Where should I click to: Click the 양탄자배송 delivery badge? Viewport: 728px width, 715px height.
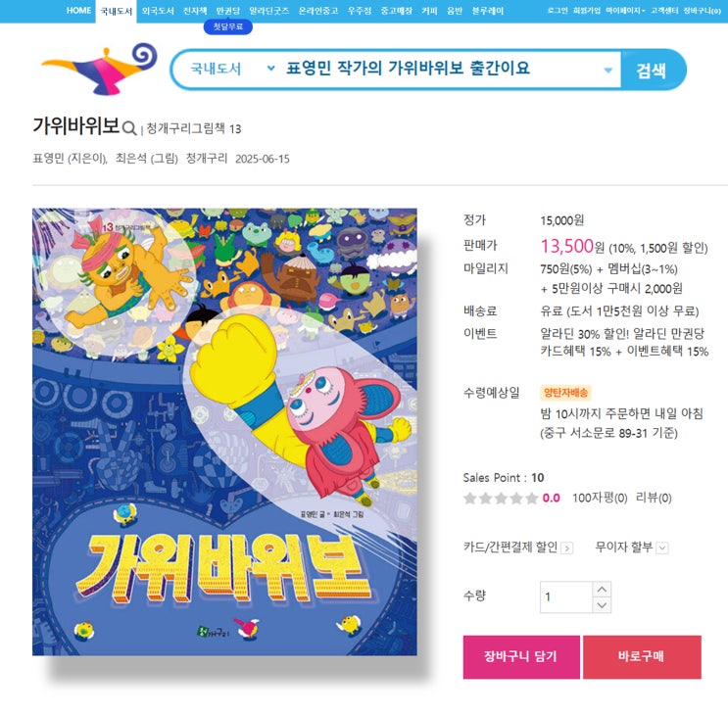click(x=565, y=393)
